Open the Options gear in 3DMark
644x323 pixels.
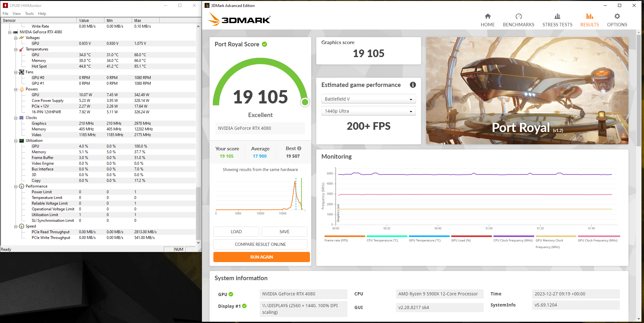coord(617,16)
